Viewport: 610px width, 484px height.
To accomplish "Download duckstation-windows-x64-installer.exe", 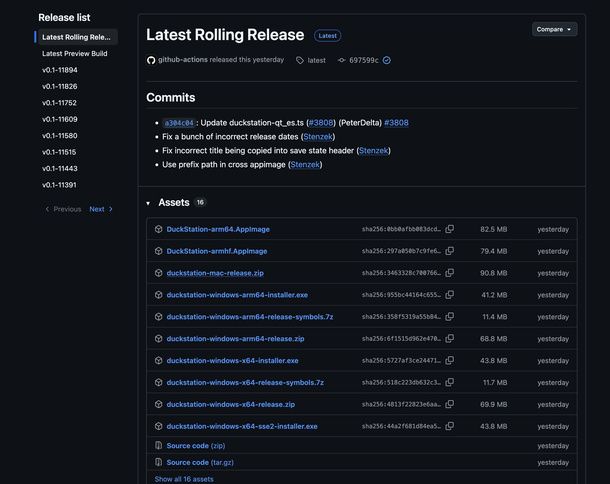I will [233, 360].
